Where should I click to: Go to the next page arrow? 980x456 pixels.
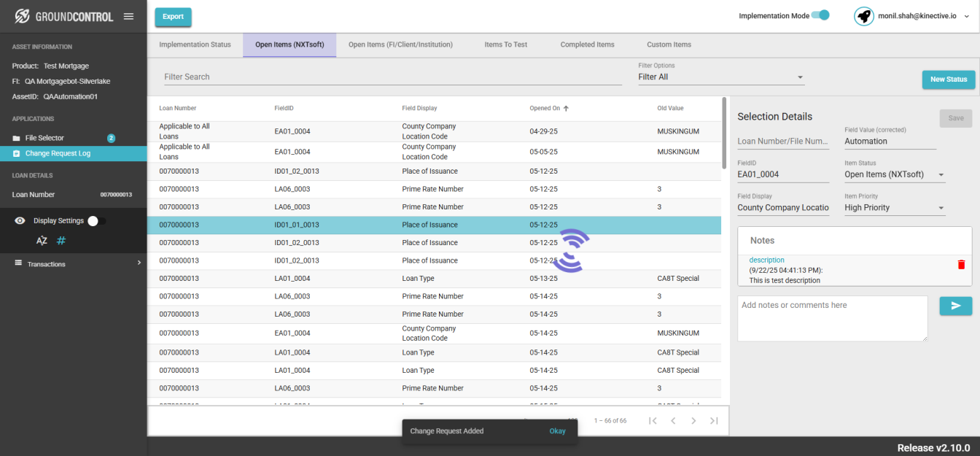tap(693, 420)
